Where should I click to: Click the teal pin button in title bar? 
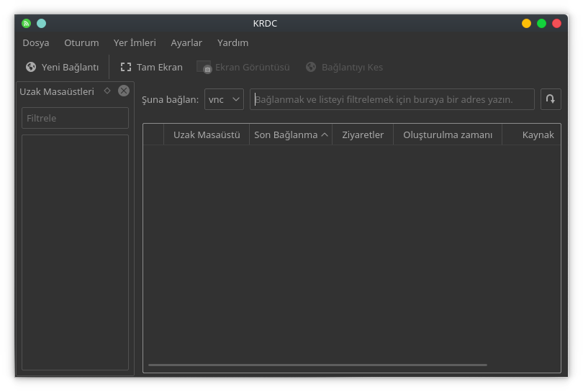(x=42, y=23)
